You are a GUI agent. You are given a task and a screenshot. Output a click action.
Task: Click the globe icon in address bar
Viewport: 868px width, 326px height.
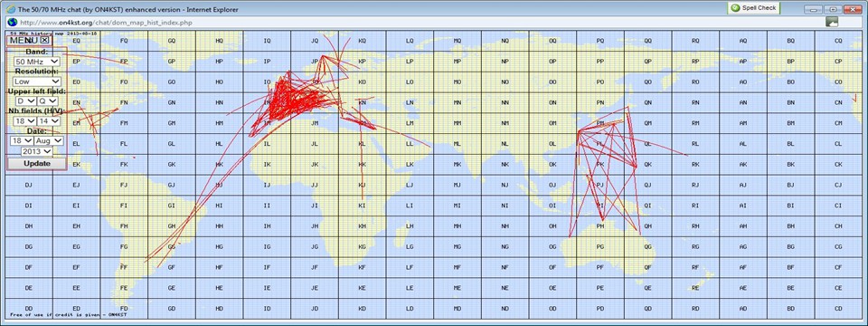click(x=12, y=22)
